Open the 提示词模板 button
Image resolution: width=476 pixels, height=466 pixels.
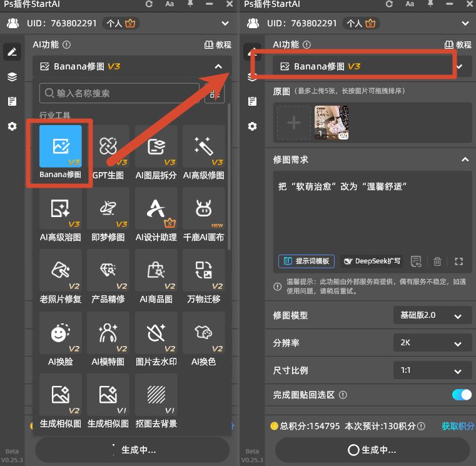coord(306,261)
